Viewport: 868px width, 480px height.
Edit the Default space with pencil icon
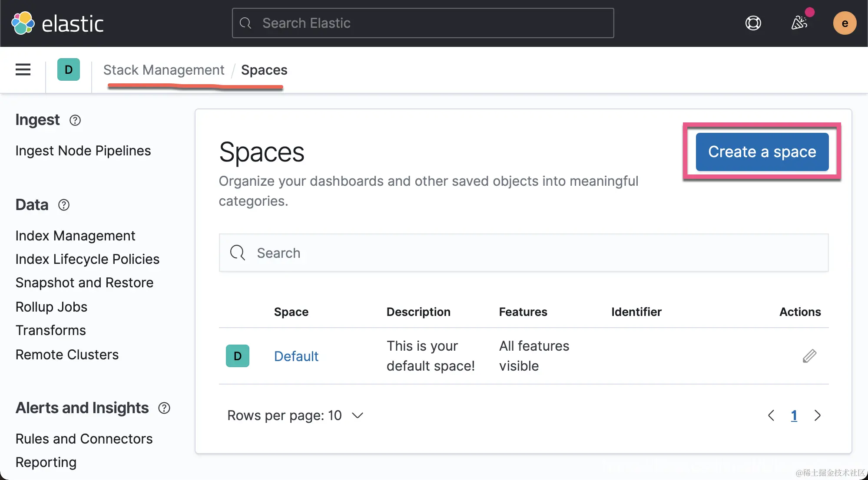click(809, 356)
